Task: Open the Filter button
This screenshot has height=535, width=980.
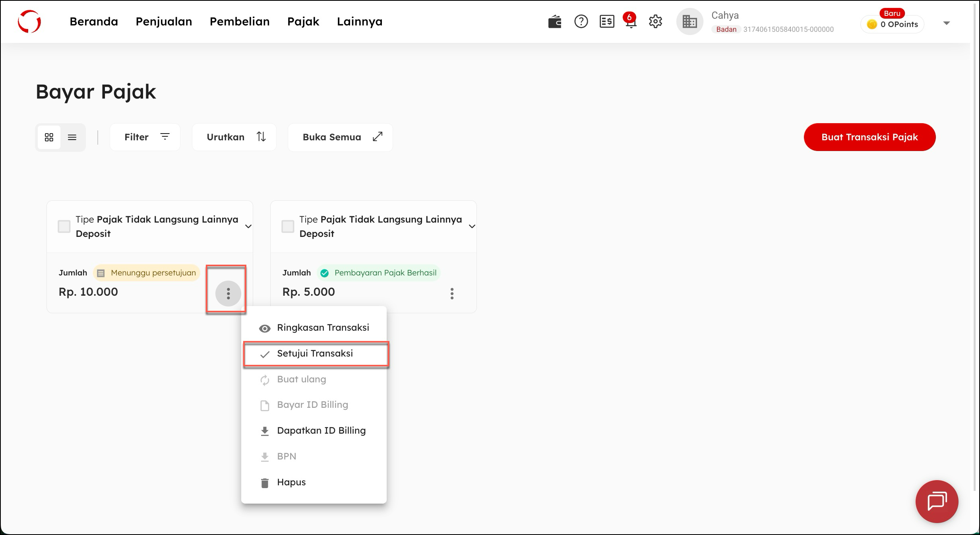Action: (x=145, y=138)
